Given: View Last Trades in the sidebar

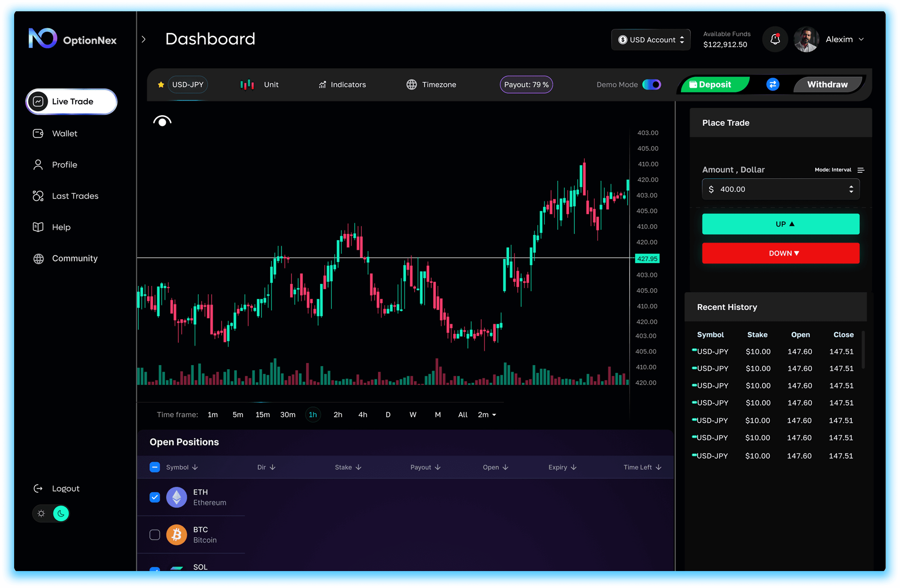Looking at the screenshot, I should pyautogui.click(x=38, y=196).
